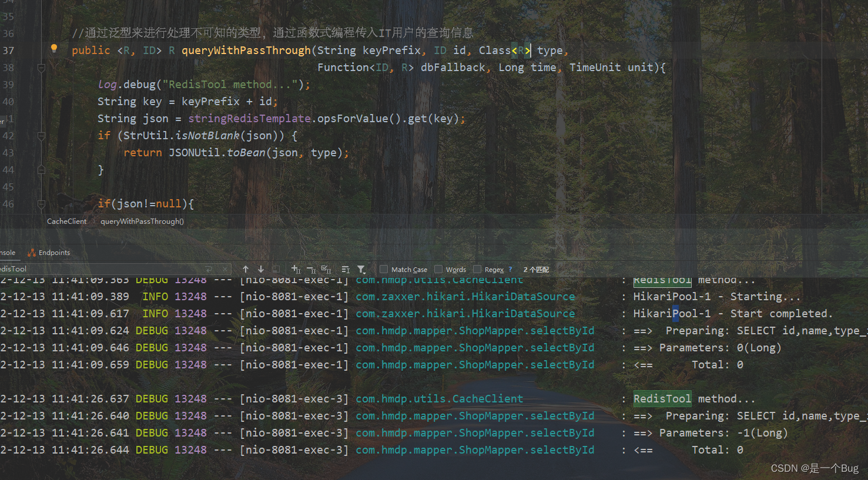Open ShopMapper.selectById link on Parameters: -1(Long) line

click(x=475, y=433)
